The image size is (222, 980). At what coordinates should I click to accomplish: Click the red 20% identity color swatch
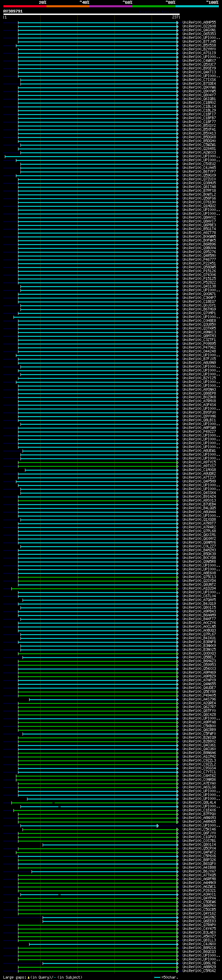(25, 6)
